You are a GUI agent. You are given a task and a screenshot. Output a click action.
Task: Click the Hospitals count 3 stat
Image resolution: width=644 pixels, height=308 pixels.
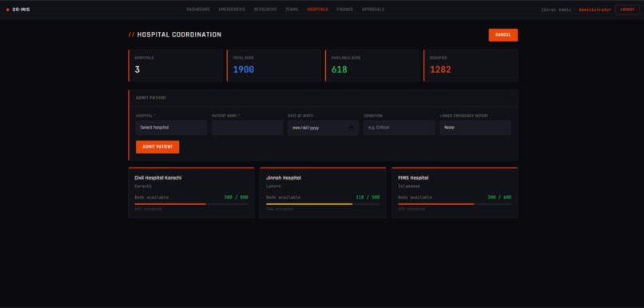coord(137,69)
